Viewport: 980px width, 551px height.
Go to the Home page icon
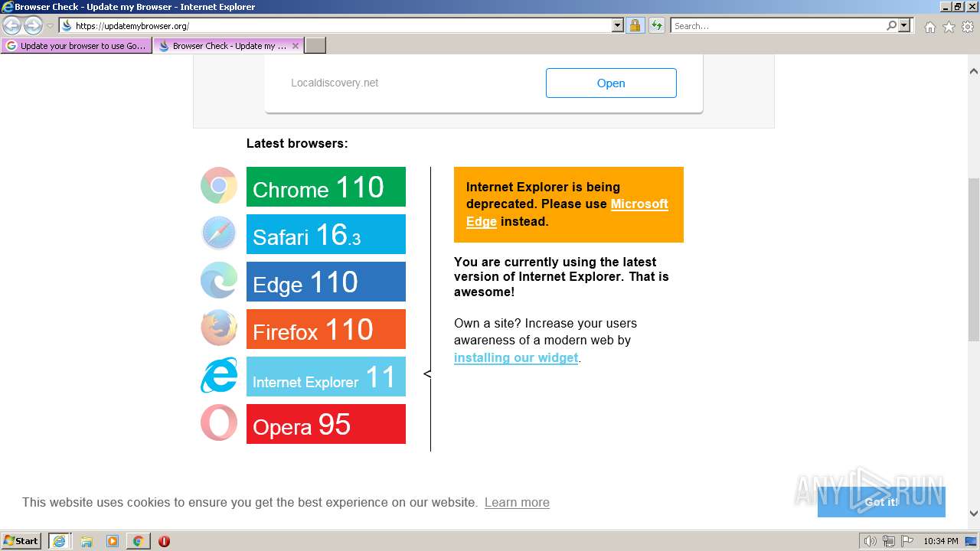tap(929, 27)
